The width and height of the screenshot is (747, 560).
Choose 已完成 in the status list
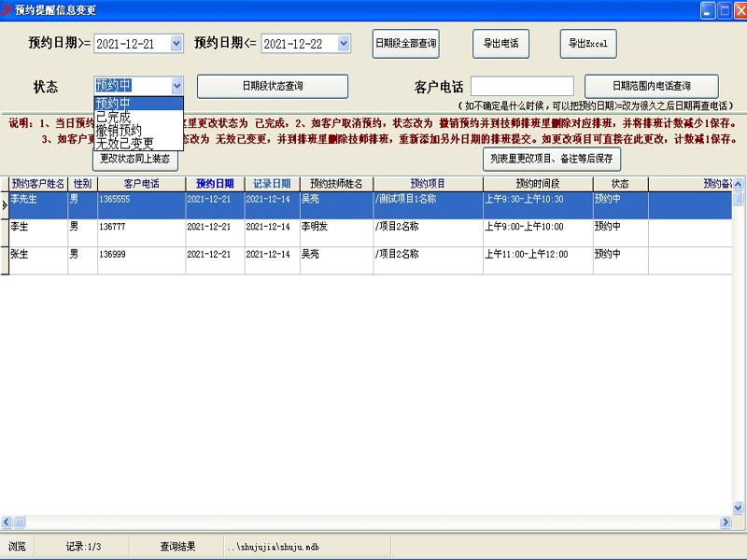click(x=138, y=117)
